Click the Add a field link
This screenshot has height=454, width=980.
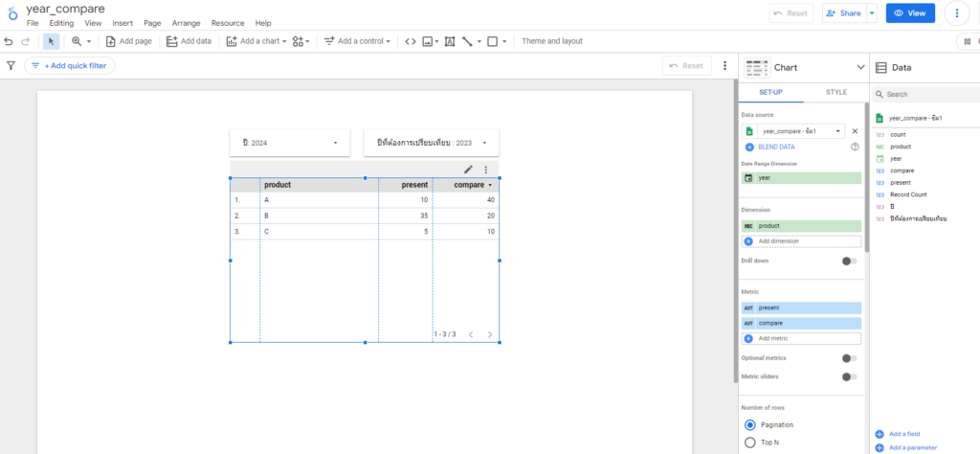click(x=903, y=434)
